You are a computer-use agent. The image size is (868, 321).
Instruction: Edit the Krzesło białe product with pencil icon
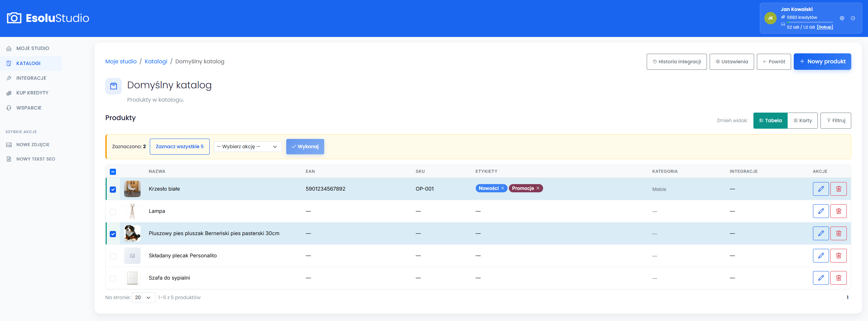coord(821,189)
